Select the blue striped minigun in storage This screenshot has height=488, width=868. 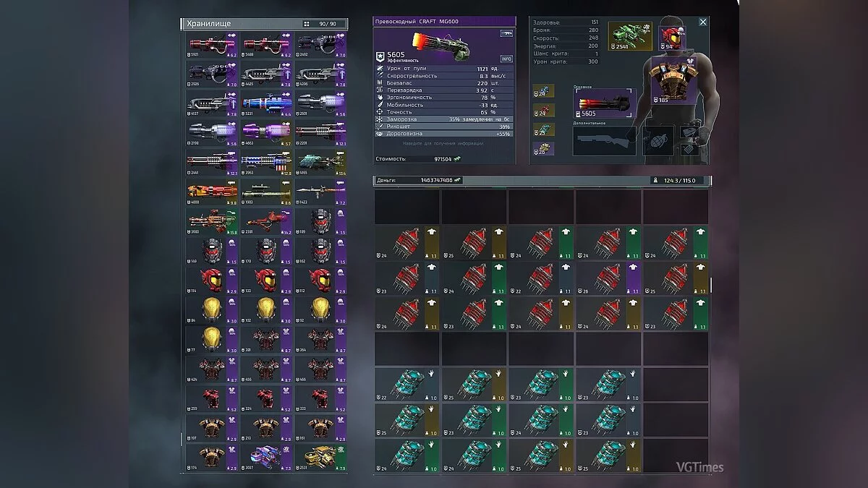[266, 103]
